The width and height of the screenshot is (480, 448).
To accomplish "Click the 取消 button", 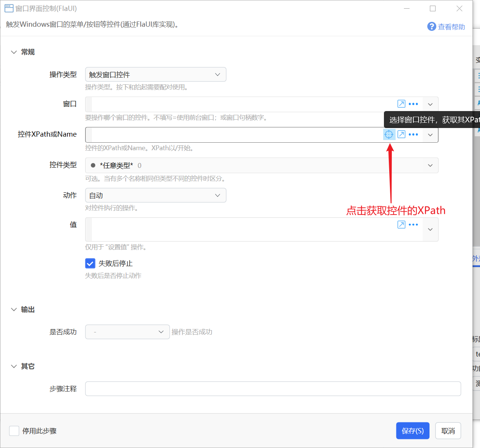I will tap(448, 431).
